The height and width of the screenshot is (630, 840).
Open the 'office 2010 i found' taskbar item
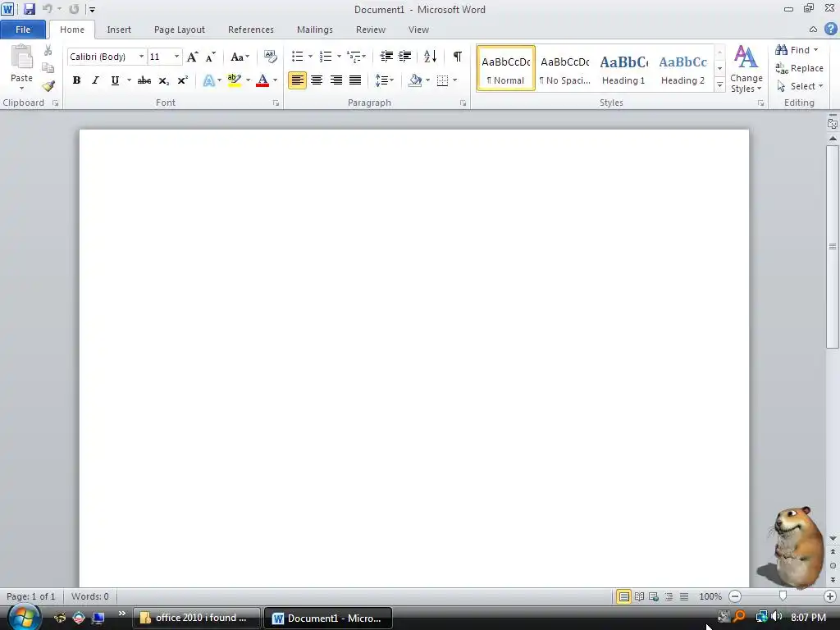[x=196, y=618]
